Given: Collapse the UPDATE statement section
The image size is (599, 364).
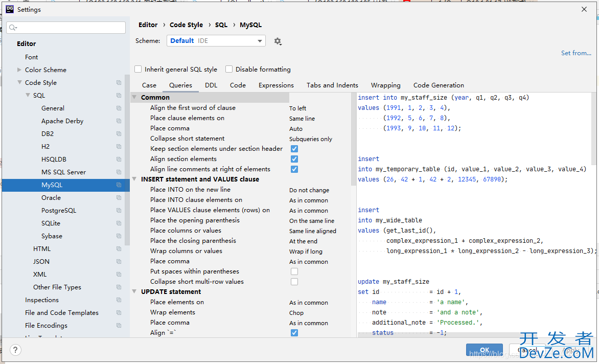Looking at the screenshot, I should click(x=134, y=291).
